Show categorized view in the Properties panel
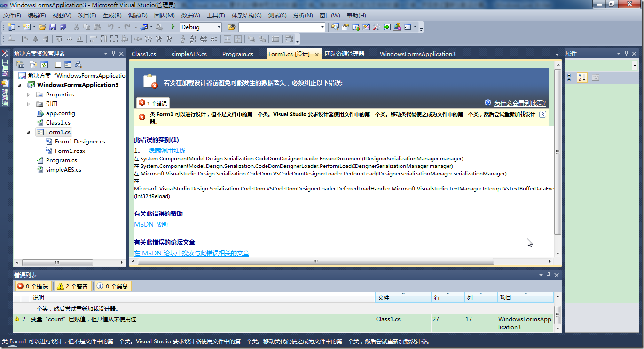Image resolution: width=644 pixels, height=349 pixels. point(571,78)
